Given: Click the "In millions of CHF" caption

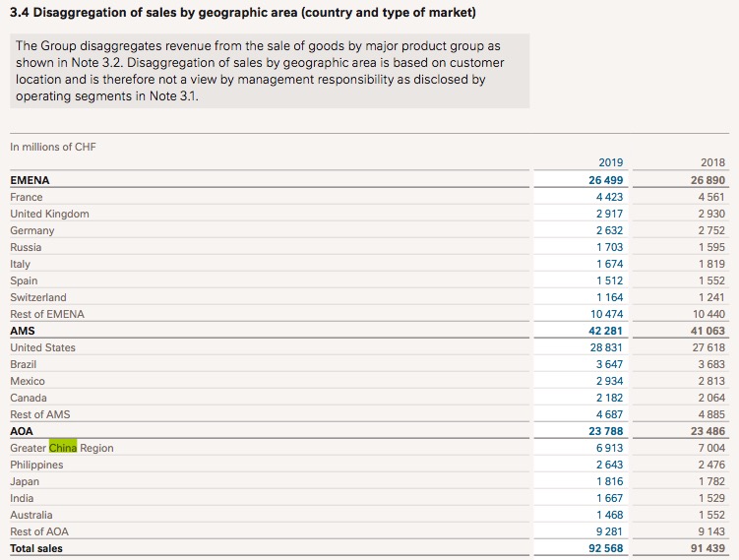Looking at the screenshot, I should [53, 147].
